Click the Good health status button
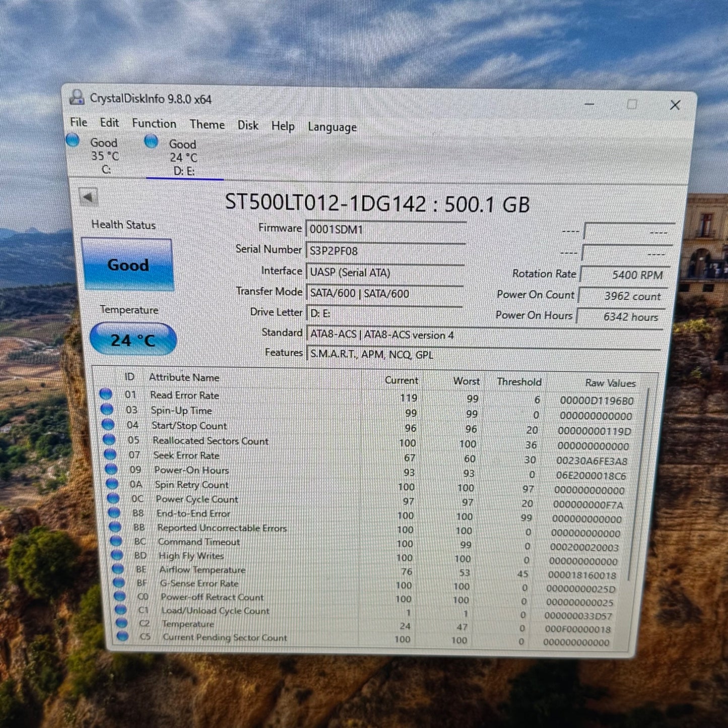 pos(128,264)
